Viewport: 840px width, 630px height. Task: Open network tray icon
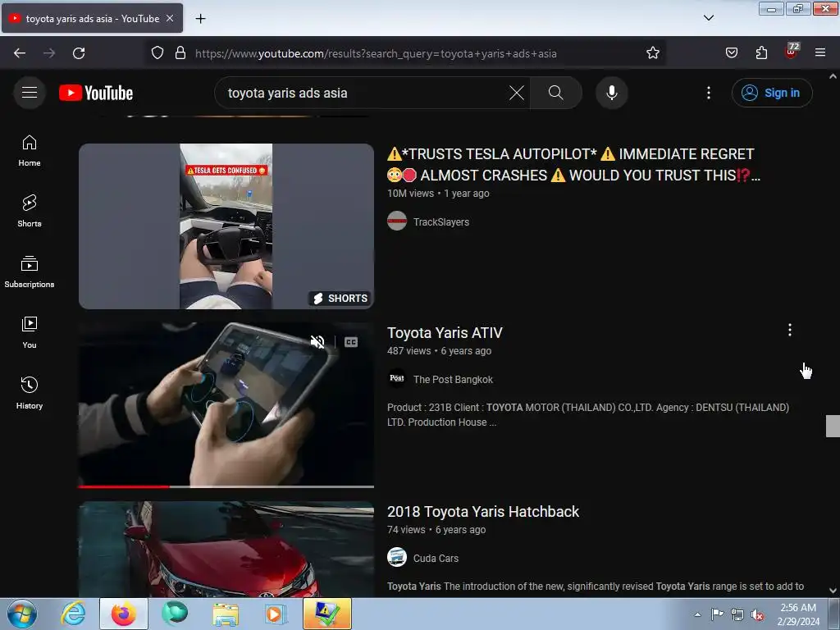[737, 614]
